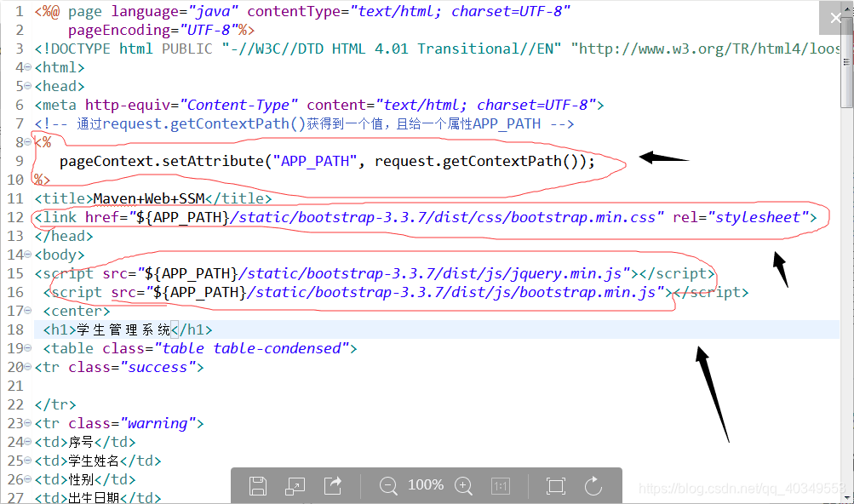This screenshot has height=504, width=854.
Task: Open the image in a separate window
Action: coord(295,485)
